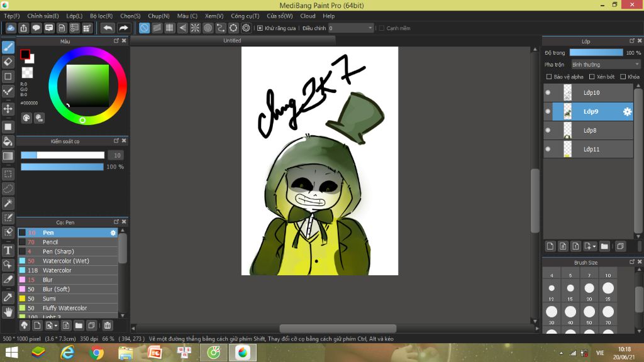Enable circle snap guide
Image resolution: width=644 pixels, height=362 pixels.
[x=208, y=28]
